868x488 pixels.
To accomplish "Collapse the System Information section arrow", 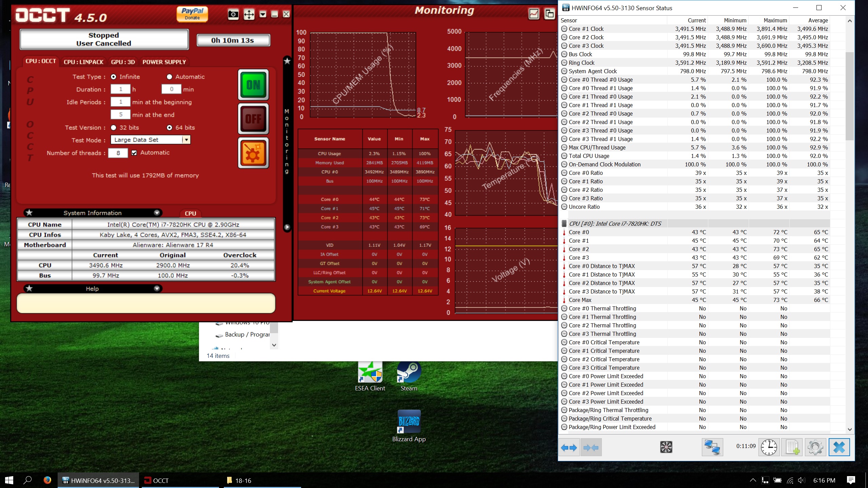I will 157,213.
